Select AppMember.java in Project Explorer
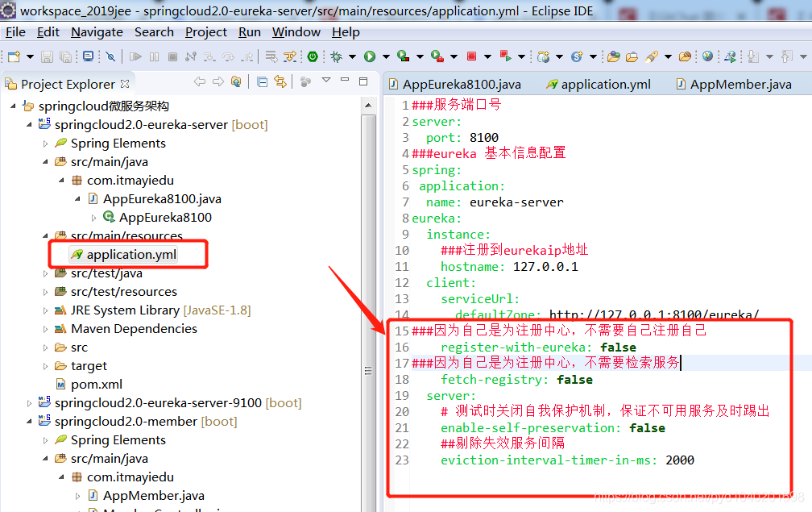 click(x=146, y=496)
